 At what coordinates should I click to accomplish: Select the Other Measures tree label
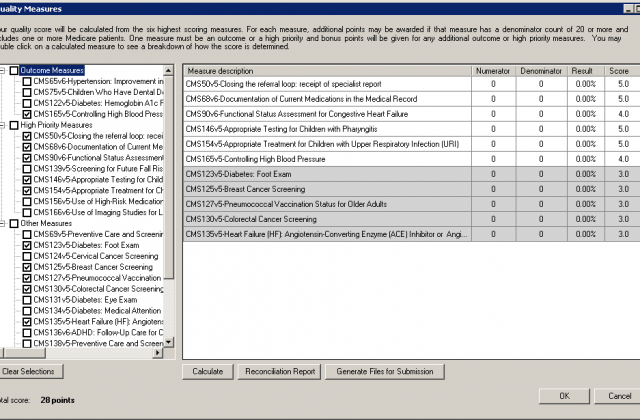coord(46,224)
